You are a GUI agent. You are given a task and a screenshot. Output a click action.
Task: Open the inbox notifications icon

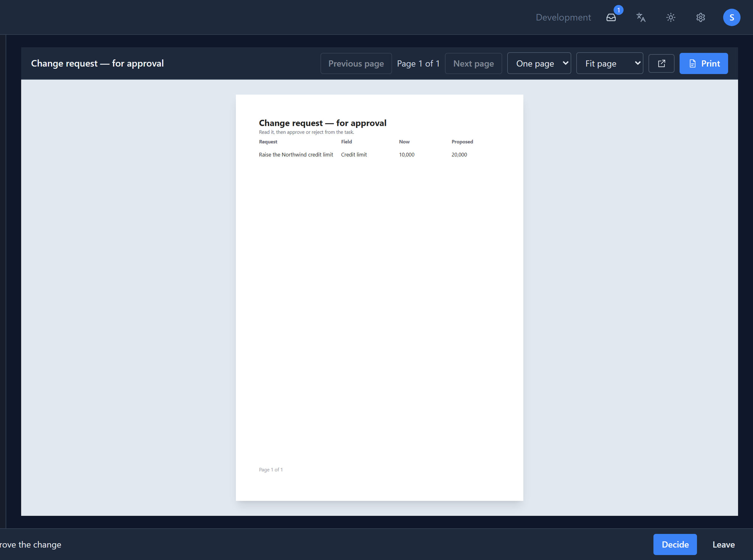(x=611, y=17)
